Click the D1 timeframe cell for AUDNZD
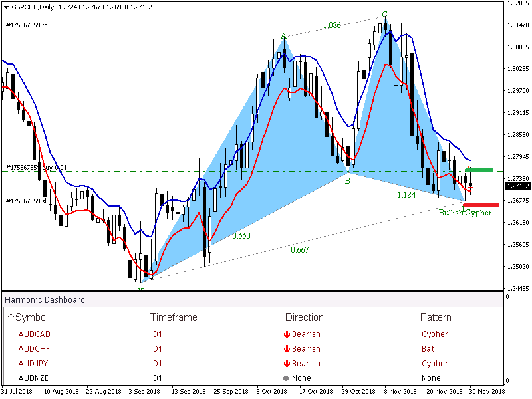 coord(158,378)
